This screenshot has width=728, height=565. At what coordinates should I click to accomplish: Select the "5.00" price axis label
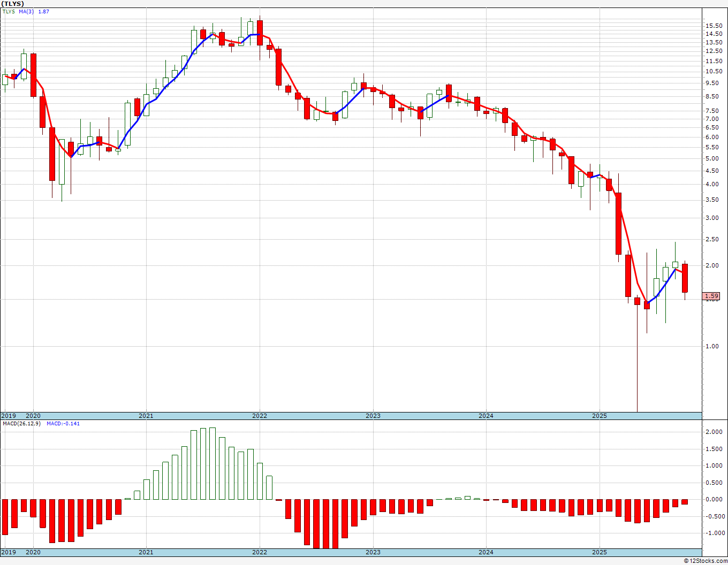[x=711, y=159]
